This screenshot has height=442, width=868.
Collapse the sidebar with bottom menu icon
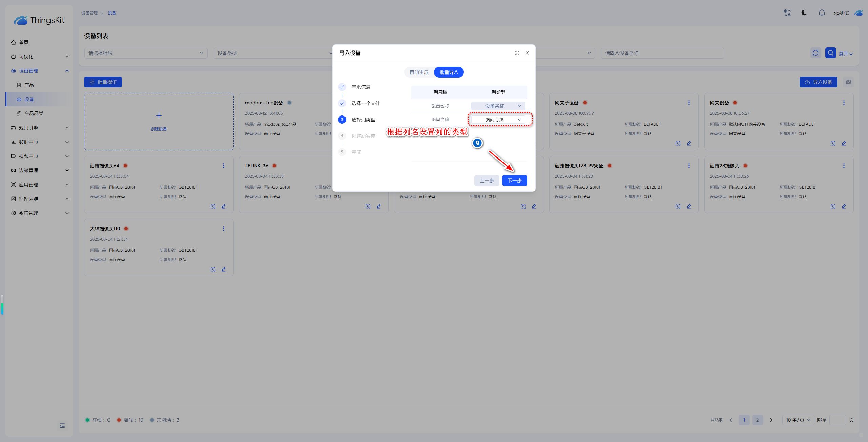[62, 425]
